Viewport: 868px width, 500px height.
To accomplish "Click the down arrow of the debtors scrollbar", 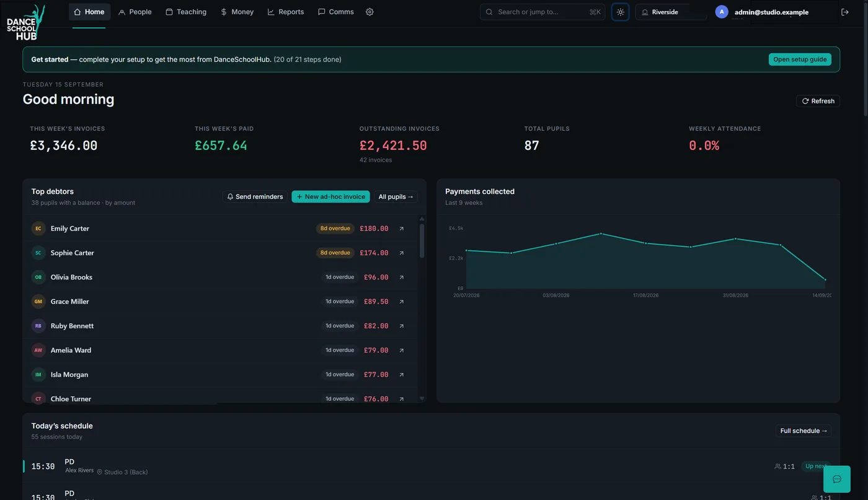I will tap(422, 398).
